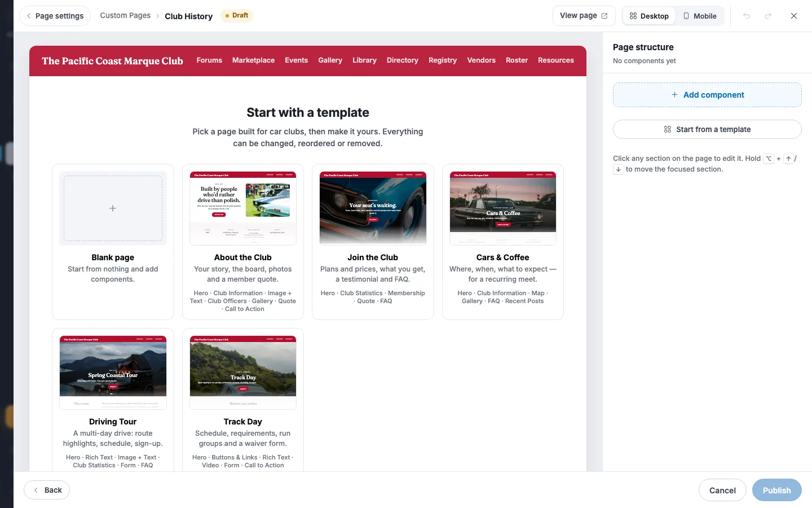Image resolution: width=812 pixels, height=508 pixels.
Task: Click the Cars & Coffee title
Action: pyautogui.click(x=503, y=257)
